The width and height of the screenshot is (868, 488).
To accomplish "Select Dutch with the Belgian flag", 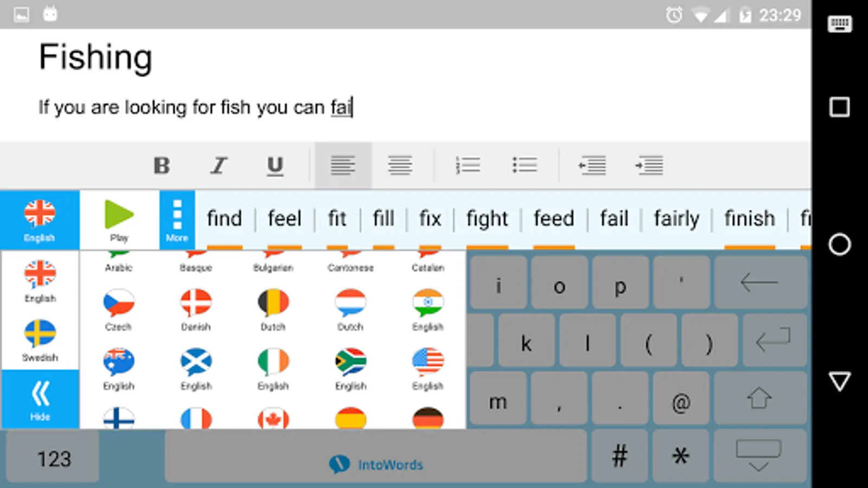I will [x=273, y=310].
